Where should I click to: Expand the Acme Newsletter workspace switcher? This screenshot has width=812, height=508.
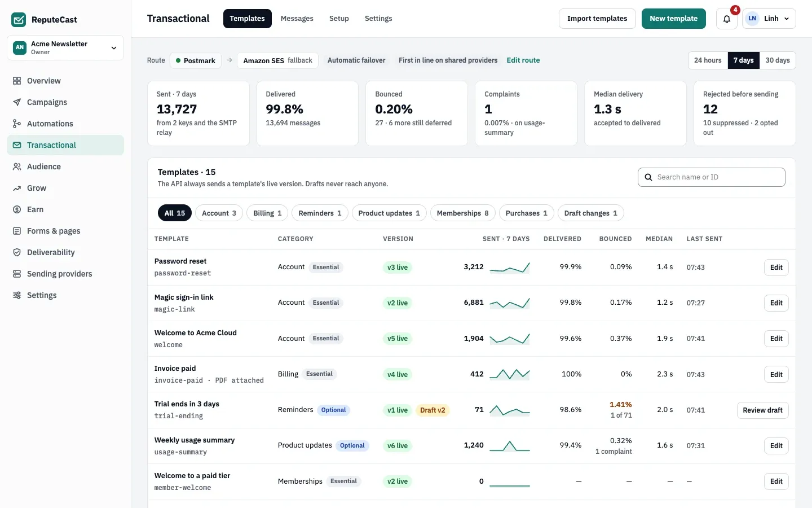(65, 47)
